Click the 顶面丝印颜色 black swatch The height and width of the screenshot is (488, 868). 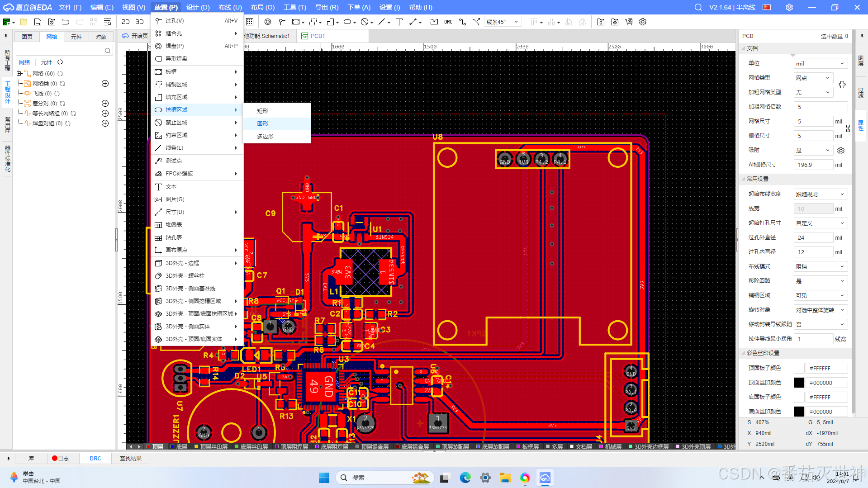[x=799, y=383]
